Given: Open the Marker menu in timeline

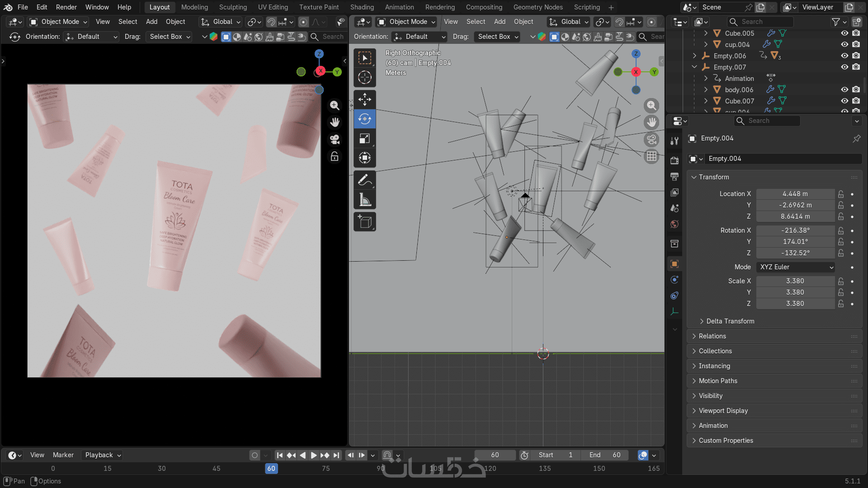Looking at the screenshot, I should tap(63, 455).
